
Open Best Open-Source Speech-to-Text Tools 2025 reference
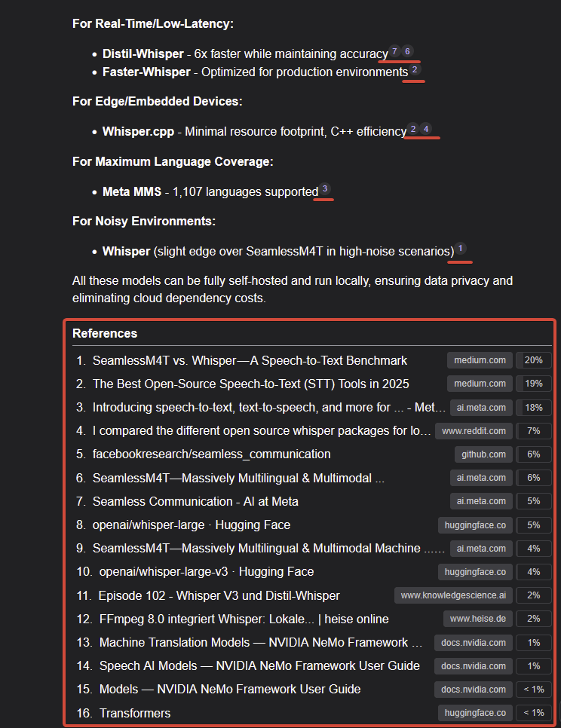click(x=250, y=384)
